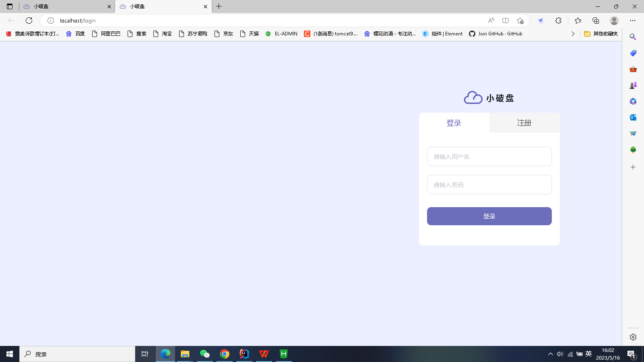Open the read aloud icon

pos(491,21)
